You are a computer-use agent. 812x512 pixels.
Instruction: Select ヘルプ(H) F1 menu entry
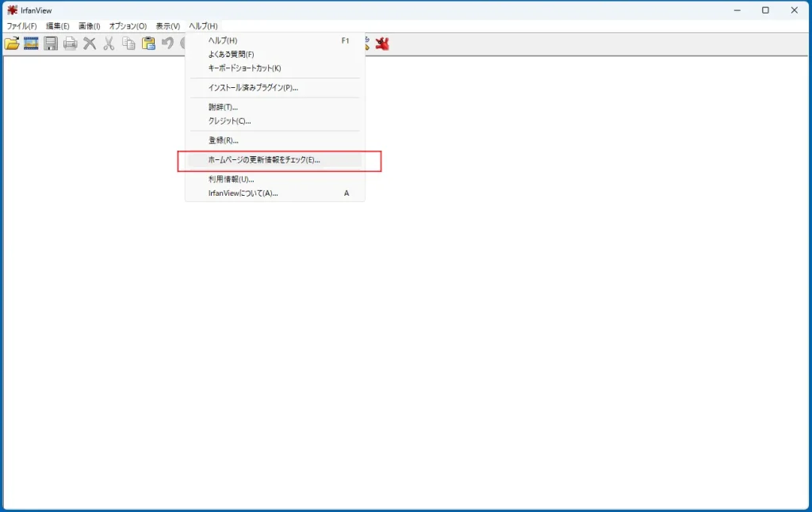pyautogui.click(x=275, y=40)
